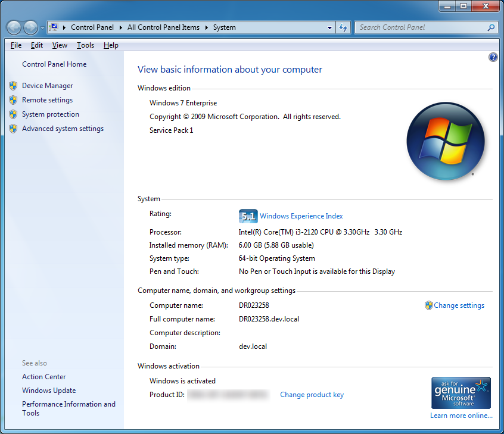This screenshot has height=434, width=504.
Task: Click the computer icon in address bar
Action: click(54, 27)
